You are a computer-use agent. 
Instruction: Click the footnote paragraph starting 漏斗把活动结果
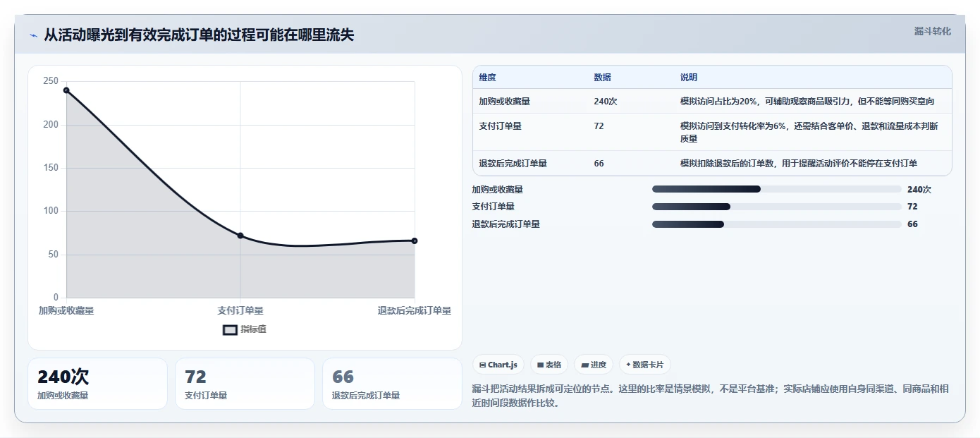click(x=710, y=396)
